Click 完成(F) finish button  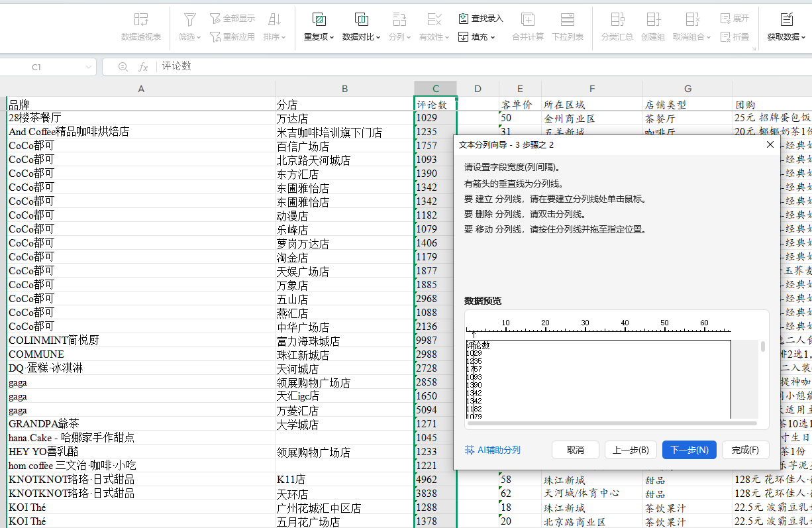click(745, 450)
